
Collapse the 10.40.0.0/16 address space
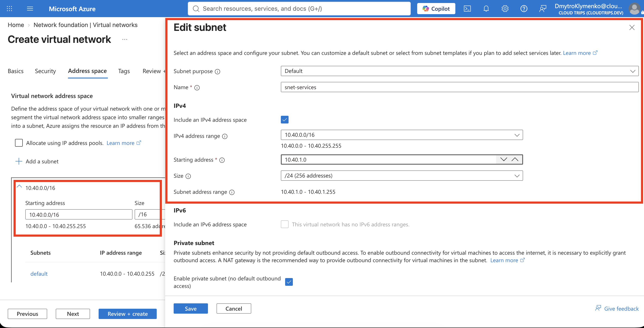pyautogui.click(x=19, y=187)
